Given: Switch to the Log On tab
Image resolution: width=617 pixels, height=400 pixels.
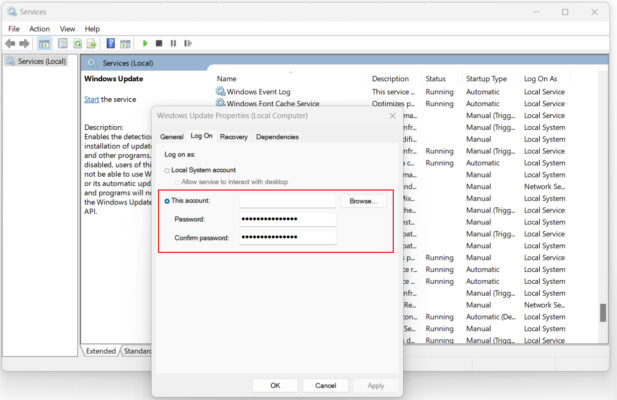Looking at the screenshot, I should tap(201, 136).
